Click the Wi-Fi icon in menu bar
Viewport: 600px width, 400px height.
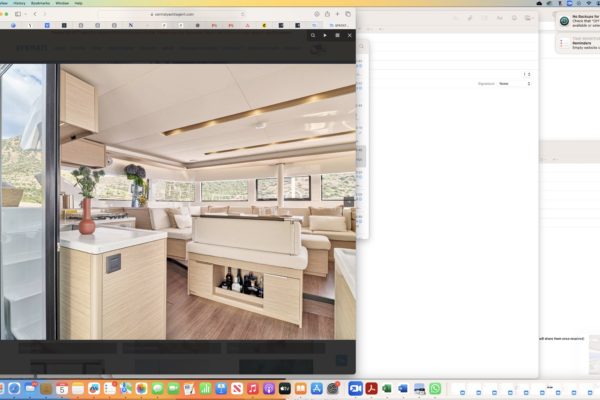click(x=589, y=3)
